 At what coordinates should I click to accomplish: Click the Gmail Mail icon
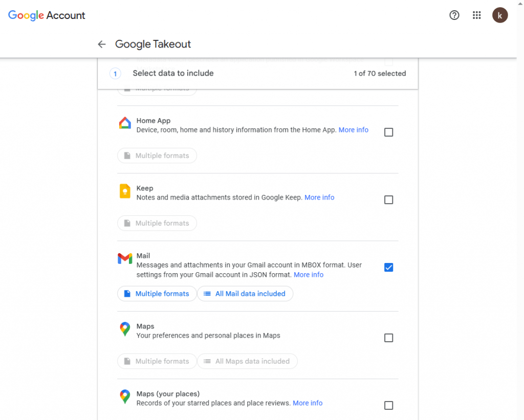tap(125, 258)
